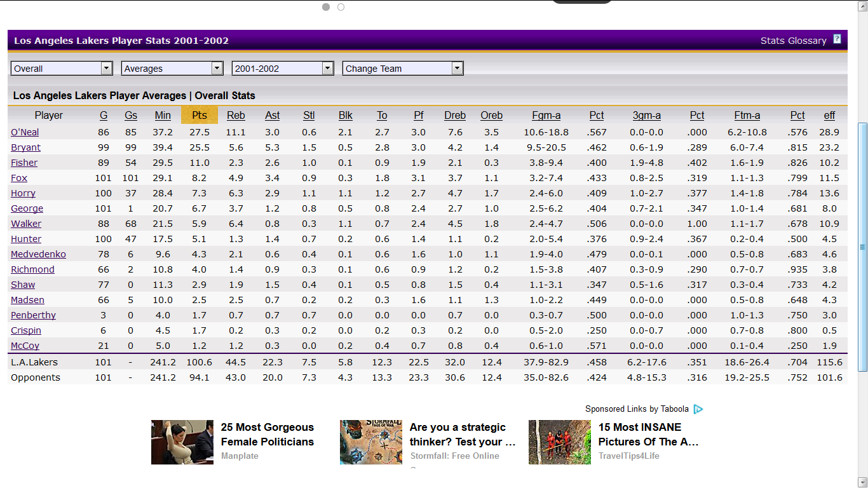Screen dimensions: 868x488
Task: Click the 'Player' column header text
Action: click(x=49, y=115)
